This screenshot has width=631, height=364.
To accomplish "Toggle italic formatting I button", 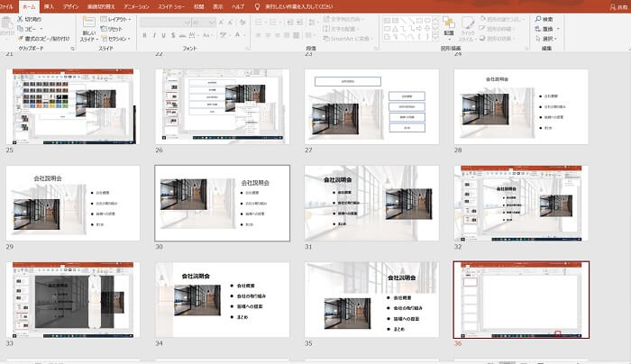I will click(155, 36).
